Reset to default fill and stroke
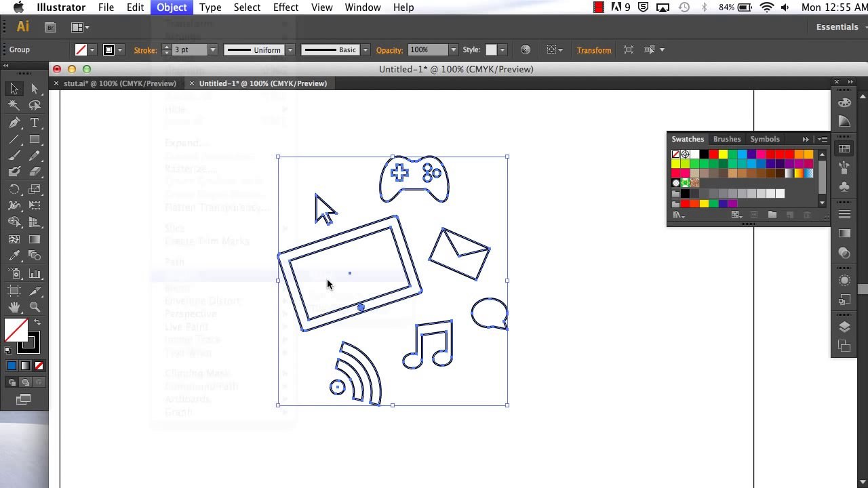The width and height of the screenshot is (868, 488). tap(8, 350)
